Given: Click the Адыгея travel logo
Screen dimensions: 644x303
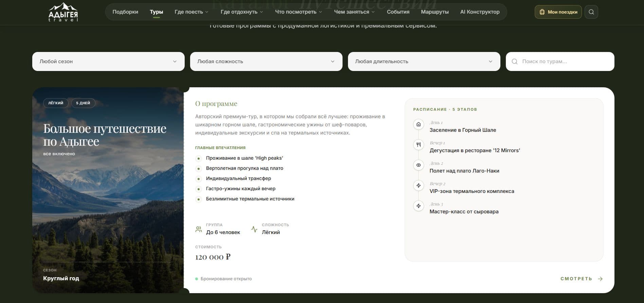Looking at the screenshot, I should [63, 12].
